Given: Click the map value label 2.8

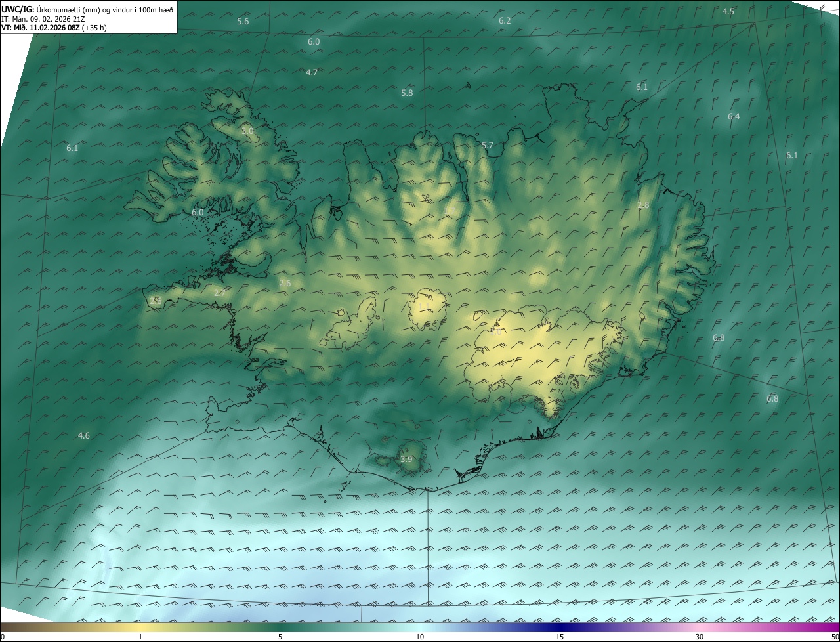Looking at the screenshot, I should pos(643,205).
